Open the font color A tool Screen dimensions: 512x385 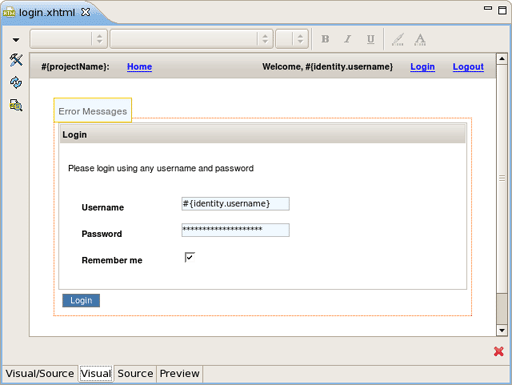pos(420,39)
